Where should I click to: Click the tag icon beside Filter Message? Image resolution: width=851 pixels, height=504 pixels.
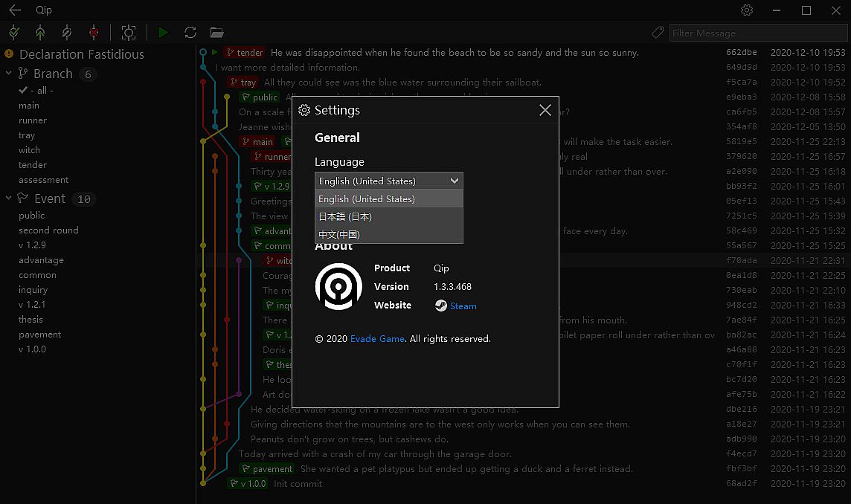(657, 33)
